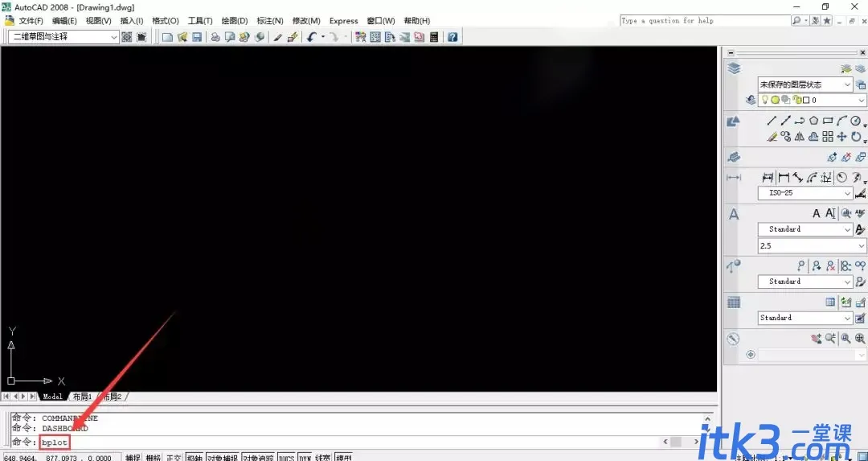Open the 标注(N) menu

(270, 20)
